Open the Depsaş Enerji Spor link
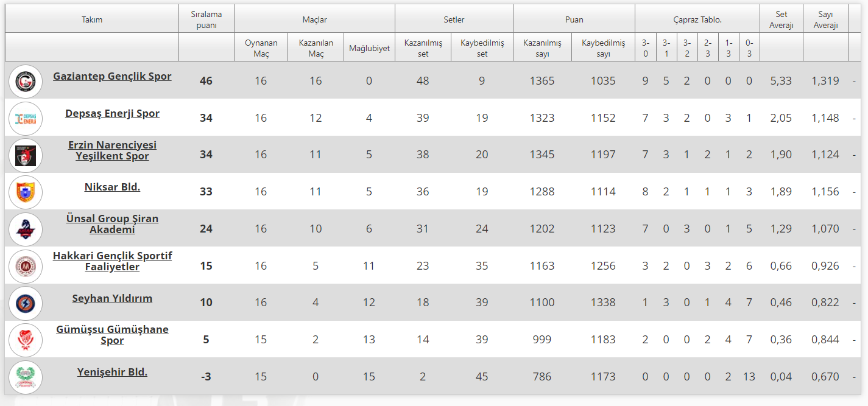This screenshot has width=868, height=406. click(112, 114)
